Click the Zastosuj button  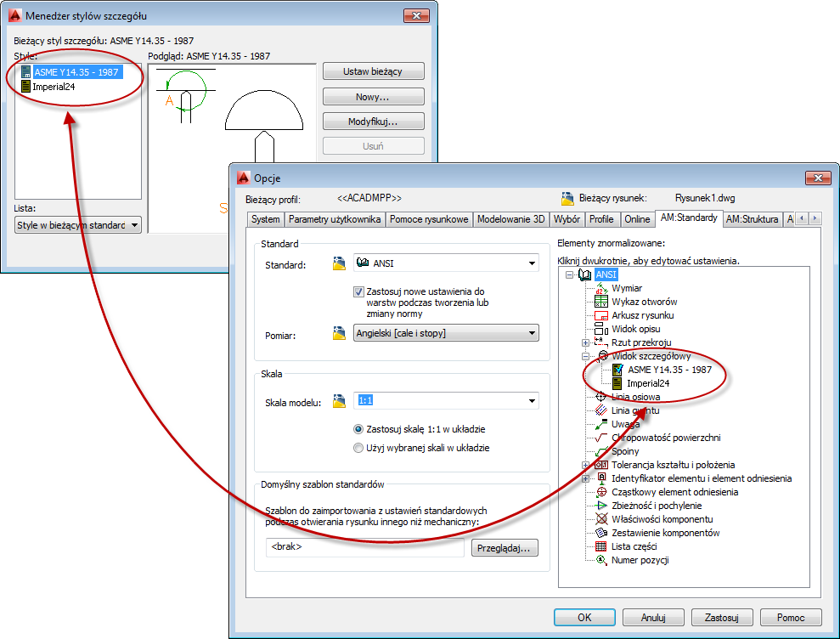(x=722, y=618)
